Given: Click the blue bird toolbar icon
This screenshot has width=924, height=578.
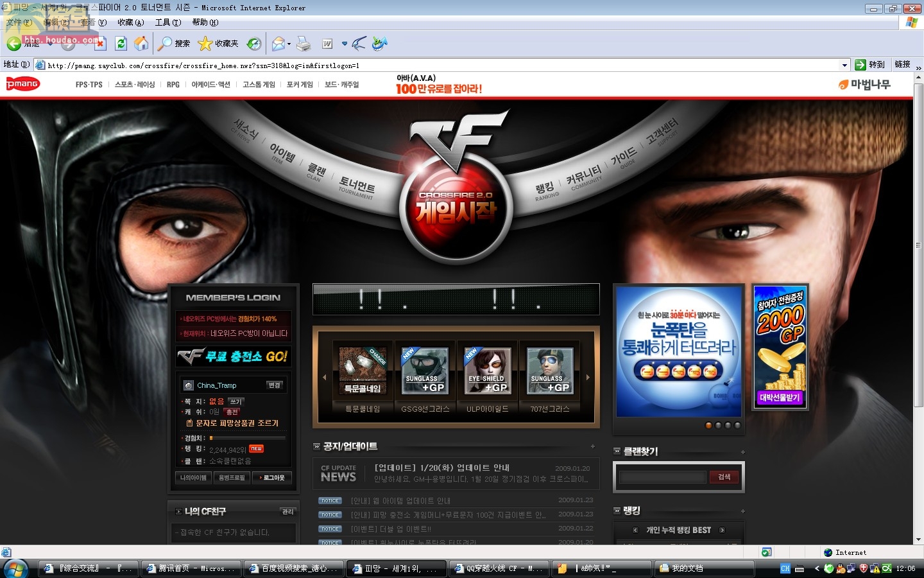Looking at the screenshot, I should pyautogui.click(x=379, y=44).
